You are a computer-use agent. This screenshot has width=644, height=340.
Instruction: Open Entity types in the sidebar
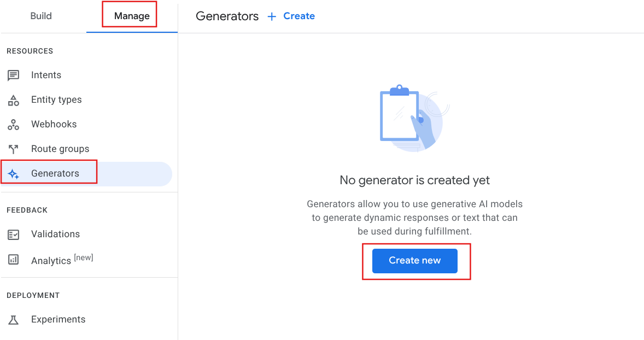(56, 100)
